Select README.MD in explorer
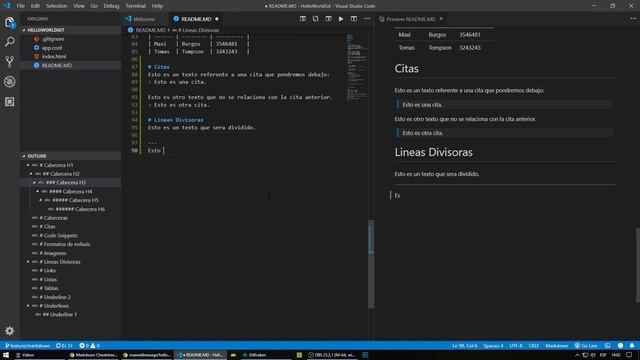Viewport: 640px width, 360px height. 70,65
